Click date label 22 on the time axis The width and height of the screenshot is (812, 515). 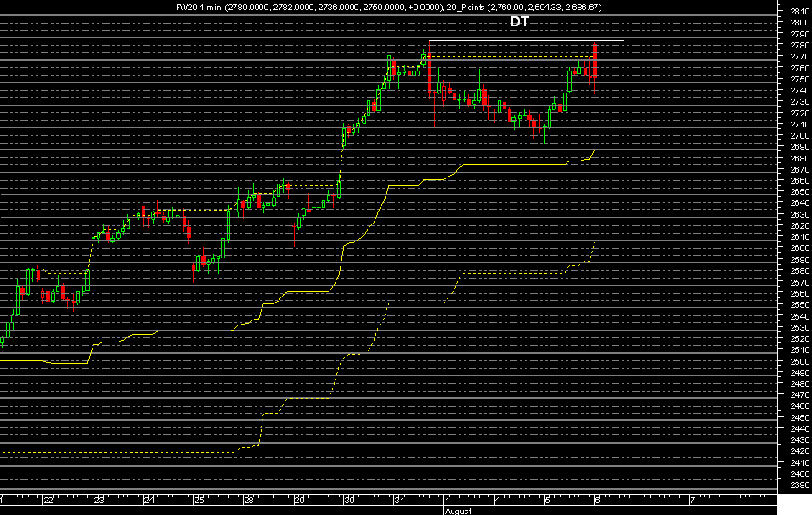click(x=48, y=500)
